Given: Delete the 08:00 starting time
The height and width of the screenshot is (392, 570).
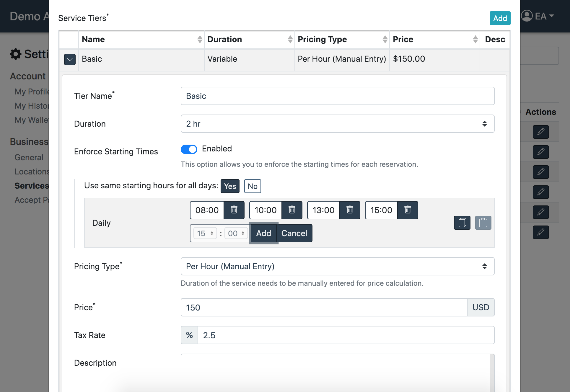Looking at the screenshot, I should (234, 210).
